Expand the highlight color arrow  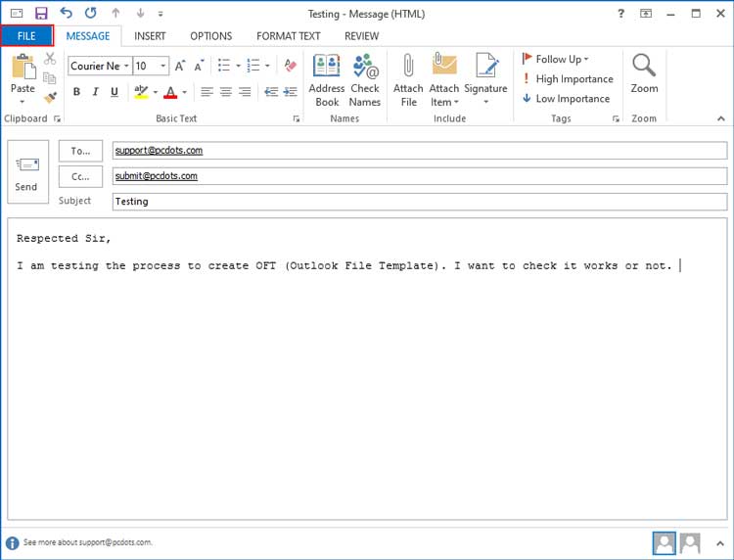point(156,92)
